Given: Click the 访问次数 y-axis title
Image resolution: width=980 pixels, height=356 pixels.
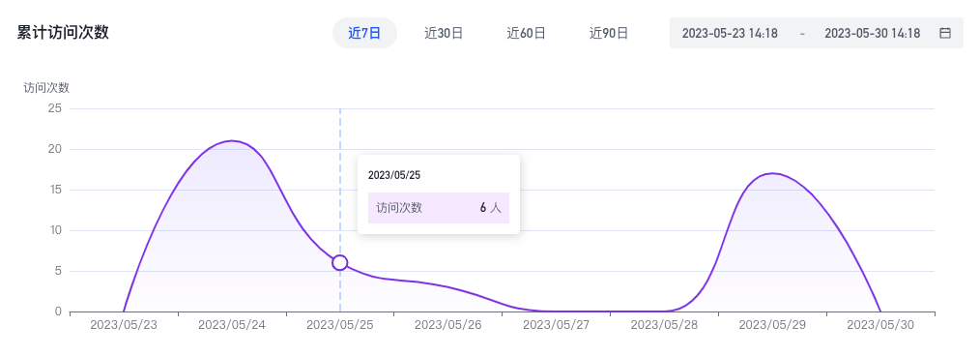Looking at the screenshot, I should coord(46,88).
